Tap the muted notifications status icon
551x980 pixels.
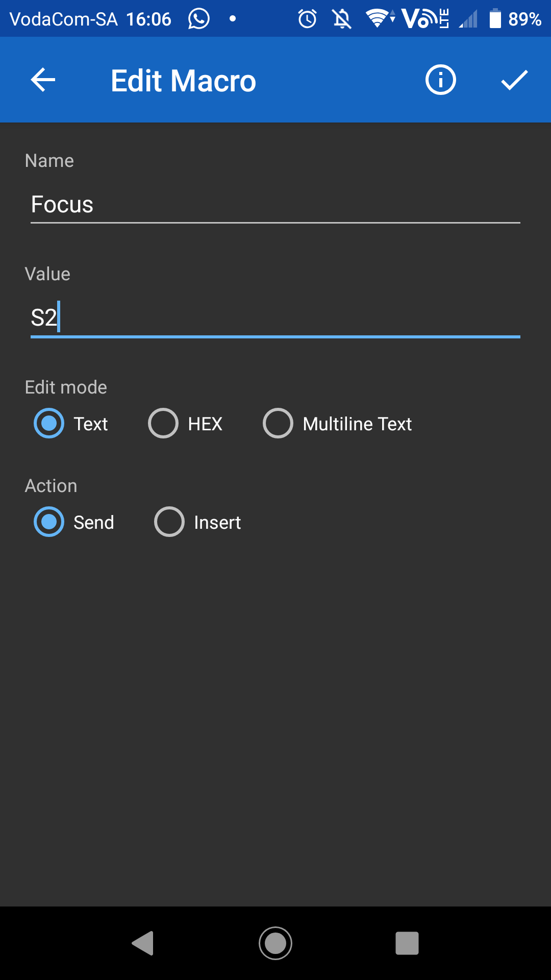tap(341, 18)
